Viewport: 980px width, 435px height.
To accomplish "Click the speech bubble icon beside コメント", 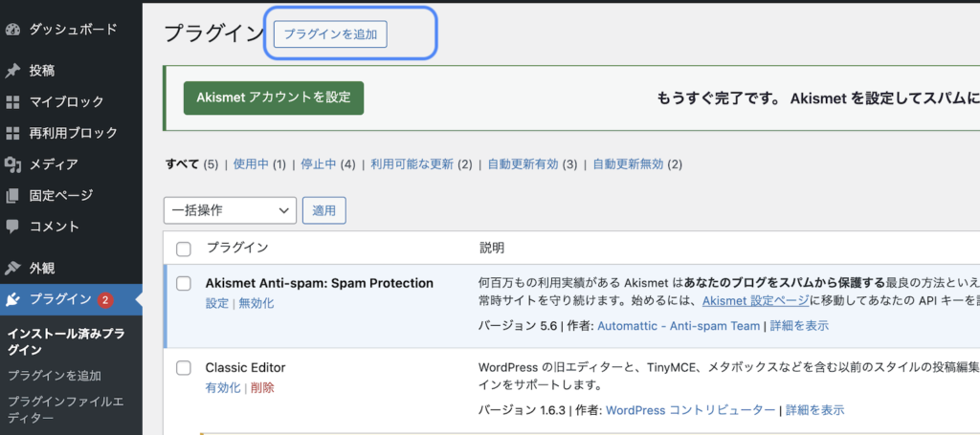I will coord(12,226).
